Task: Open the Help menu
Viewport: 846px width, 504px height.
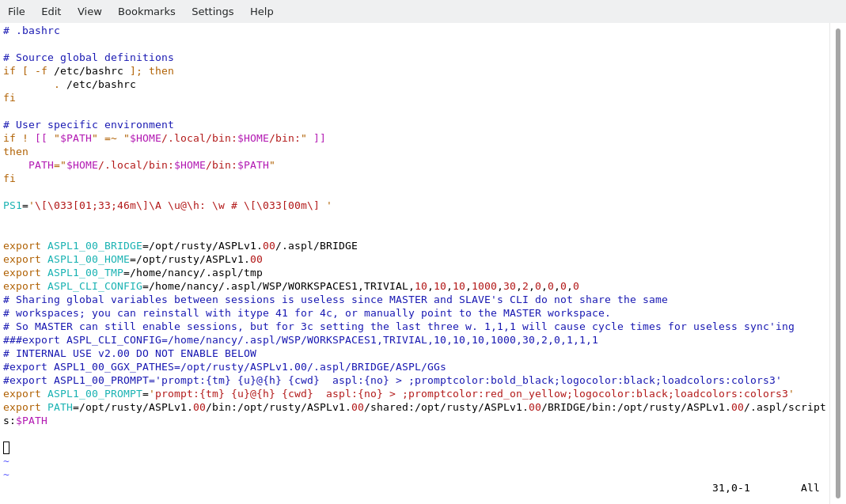Action: point(261,11)
